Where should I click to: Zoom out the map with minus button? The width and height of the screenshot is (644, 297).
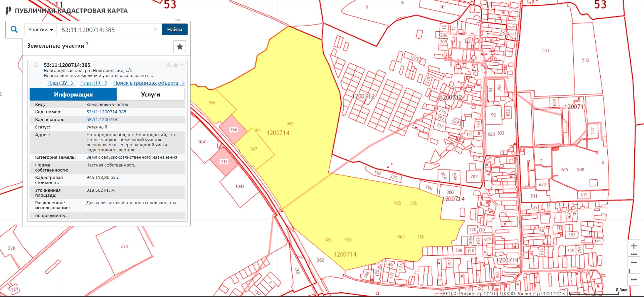(x=634, y=263)
